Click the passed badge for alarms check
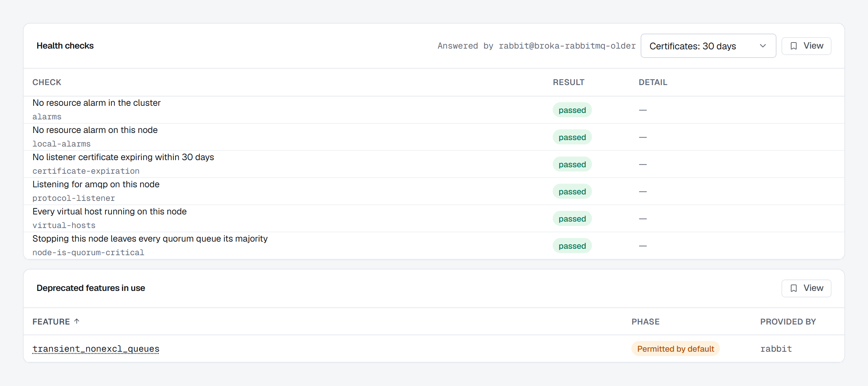The width and height of the screenshot is (868, 386). click(572, 110)
